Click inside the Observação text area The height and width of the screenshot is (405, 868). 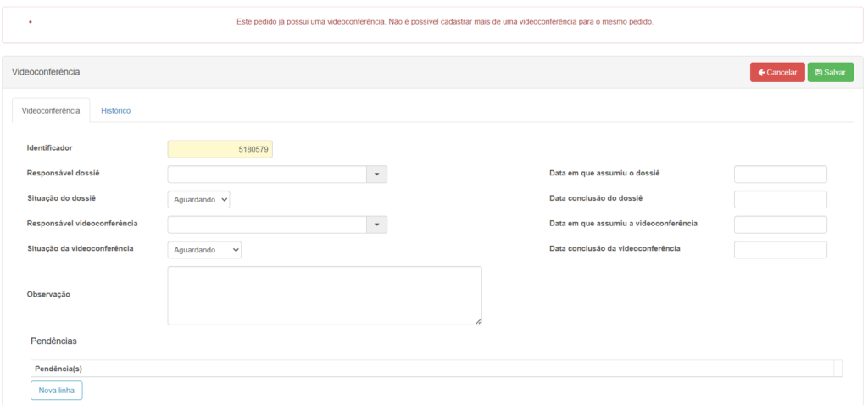[324, 295]
